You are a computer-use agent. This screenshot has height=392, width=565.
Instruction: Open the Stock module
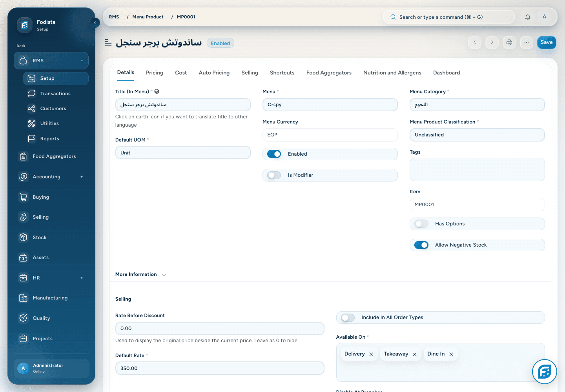click(51, 238)
